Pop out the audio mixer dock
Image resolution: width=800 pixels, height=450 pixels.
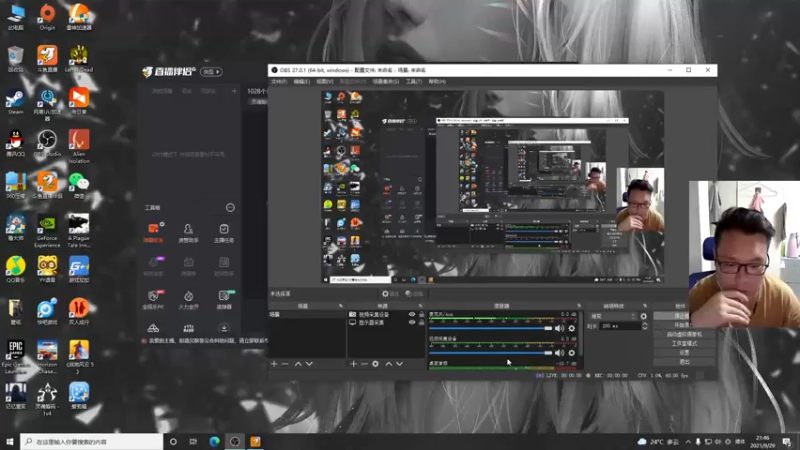[579, 306]
